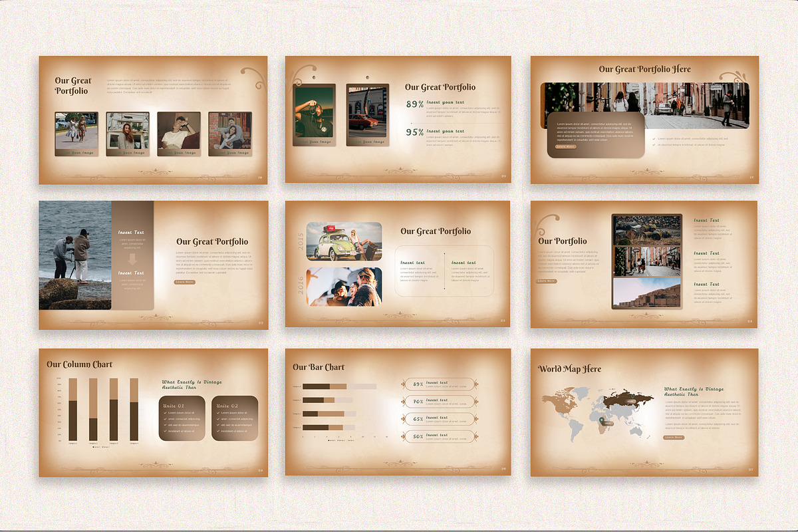Click the "70%" badge on the bar chart slide
798x532 pixels.
pyautogui.click(x=440, y=402)
